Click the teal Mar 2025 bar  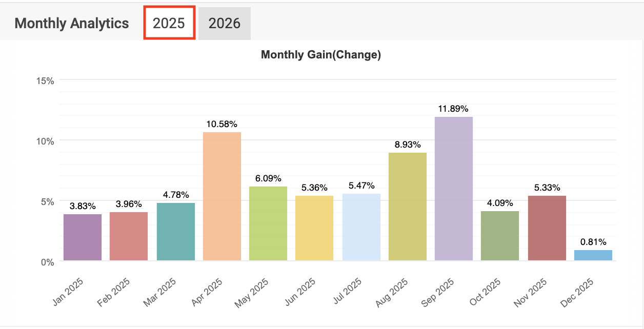point(176,232)
